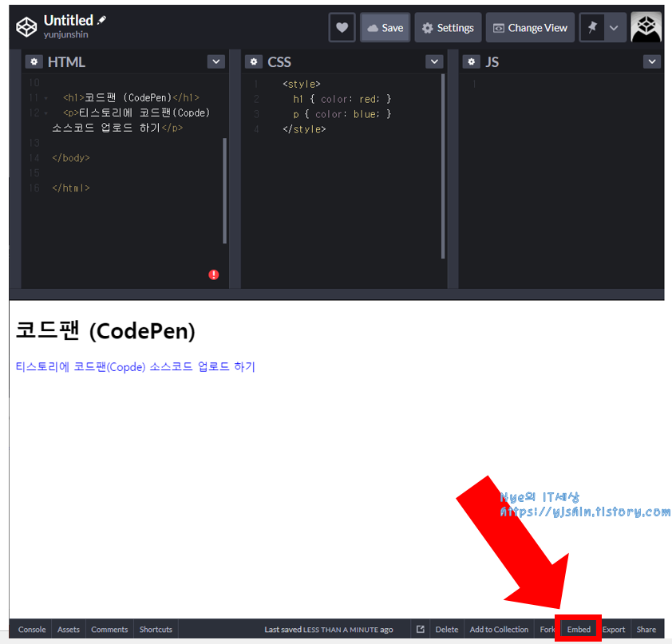Open JS editor settings gear
Viewport: 672px width, 644px height.
click(472, 61)
